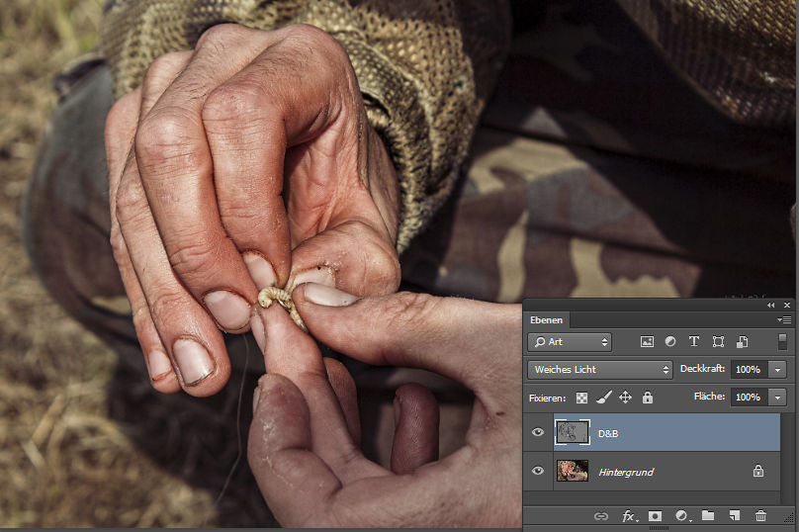The image size is (799, 532).
Task: Open the Deckkraft slider arrow
Action: point(777,370)
